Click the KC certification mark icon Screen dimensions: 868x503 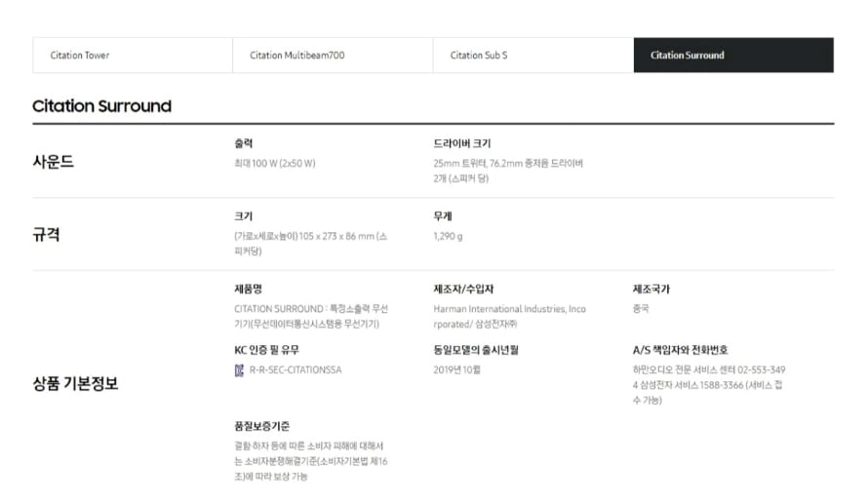[x=239, y=370]
